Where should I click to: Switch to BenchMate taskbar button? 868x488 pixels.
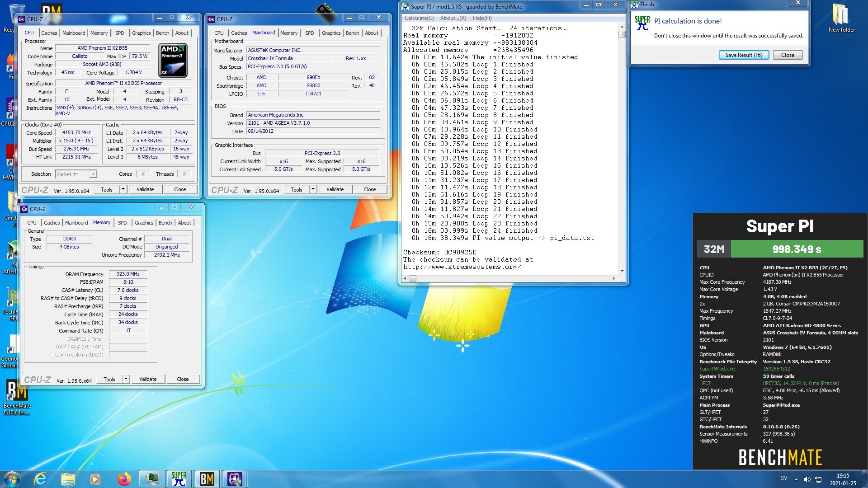coord(207,479)
